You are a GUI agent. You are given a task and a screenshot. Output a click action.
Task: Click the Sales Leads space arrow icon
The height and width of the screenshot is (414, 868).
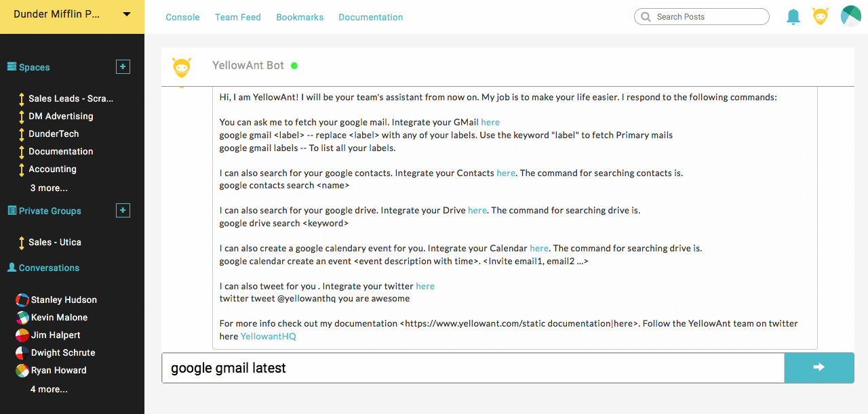(21, 99)
